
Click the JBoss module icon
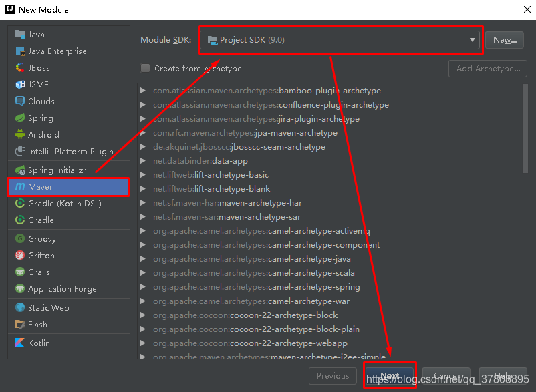(20, 68)
